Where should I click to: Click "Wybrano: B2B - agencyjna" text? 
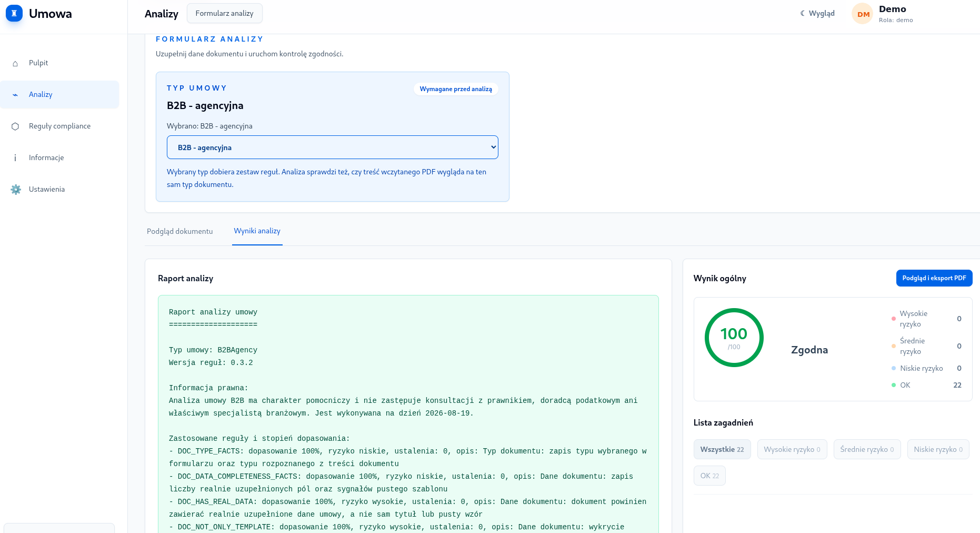(x=209, y=126)
